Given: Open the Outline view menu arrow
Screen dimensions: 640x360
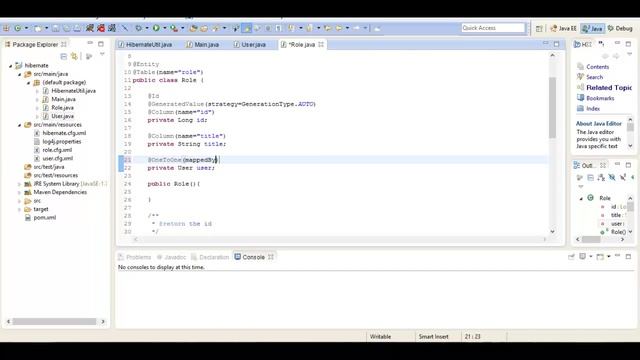Looking at the screenshot, I should click(580, 187).
